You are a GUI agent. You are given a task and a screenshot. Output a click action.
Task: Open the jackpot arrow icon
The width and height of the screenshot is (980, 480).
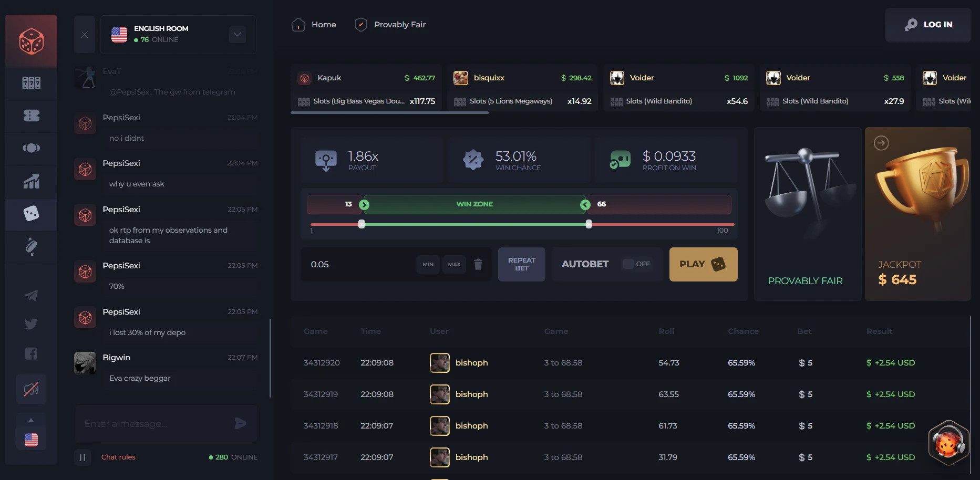[881, 143]
